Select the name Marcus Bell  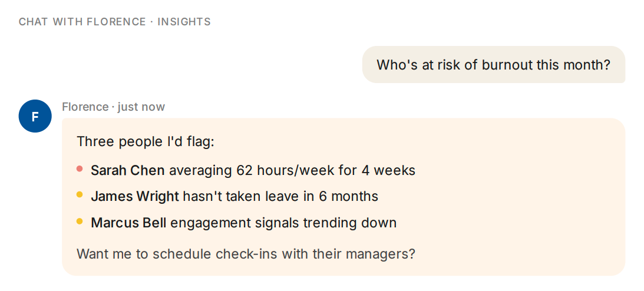[x=128, y=223]
